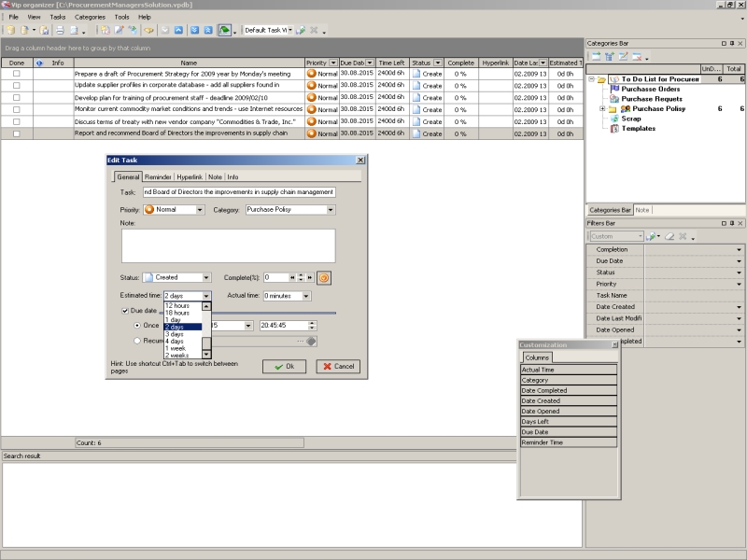Expand the Purchase Polisy tree node

602,109
